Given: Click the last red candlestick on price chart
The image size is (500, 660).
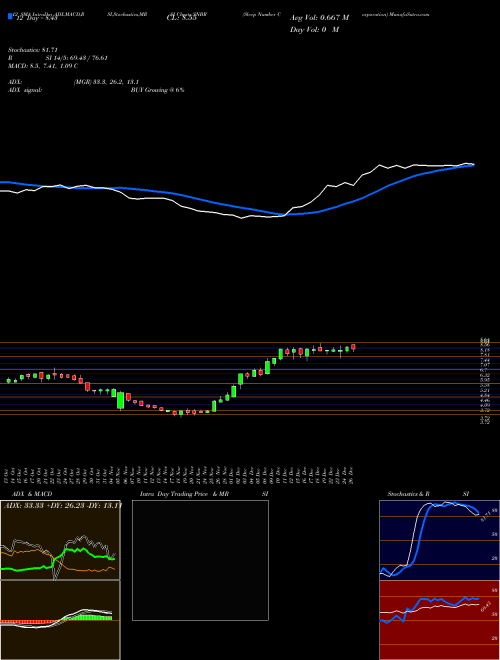Looking at the screenshot, I should (353, 348).
